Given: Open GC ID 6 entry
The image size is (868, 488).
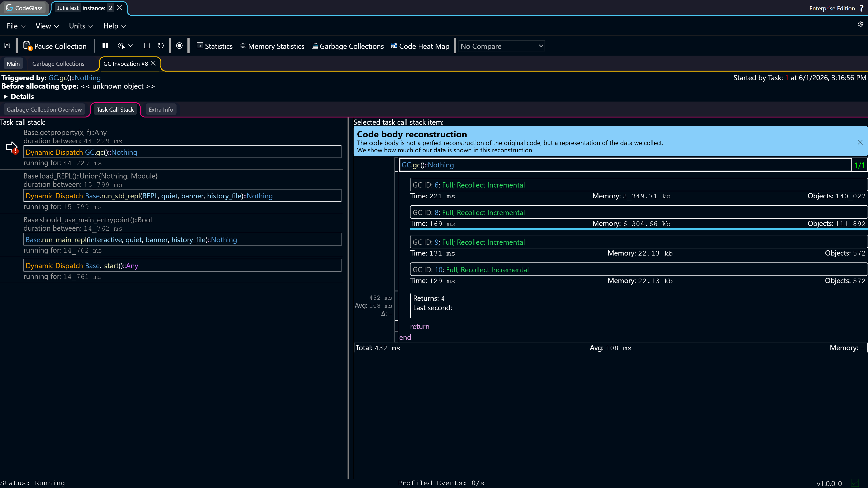Looking at the screenshot, I should pos(639,185).
